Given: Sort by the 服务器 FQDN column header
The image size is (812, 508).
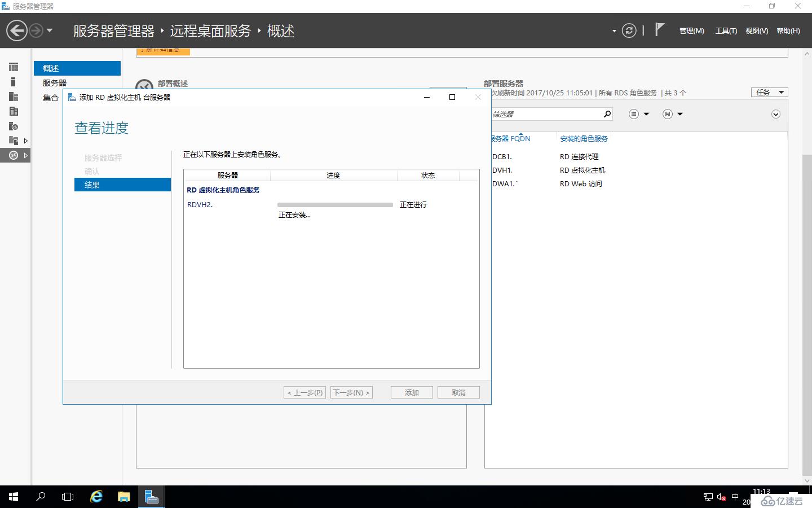Looking at the screenshot, I should point(510,138).
